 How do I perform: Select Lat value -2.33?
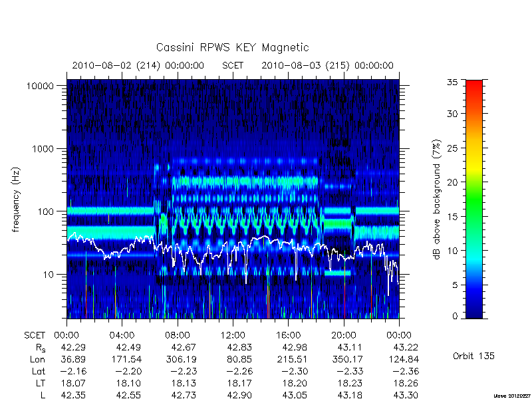click(x=350, y=371)
